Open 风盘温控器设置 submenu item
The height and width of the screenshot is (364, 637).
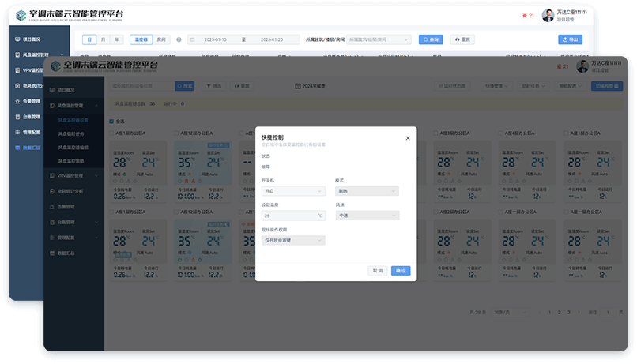pyautogui.click(x=73, y=121)
